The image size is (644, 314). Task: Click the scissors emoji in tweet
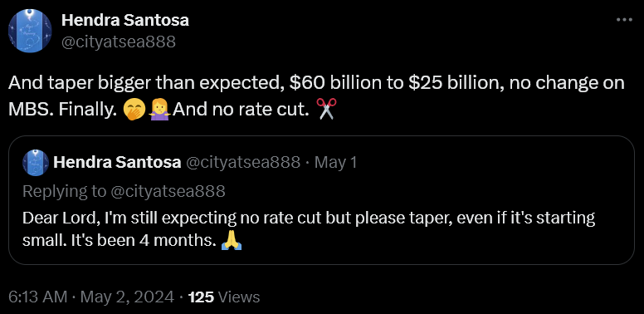(x=326, y=110)
